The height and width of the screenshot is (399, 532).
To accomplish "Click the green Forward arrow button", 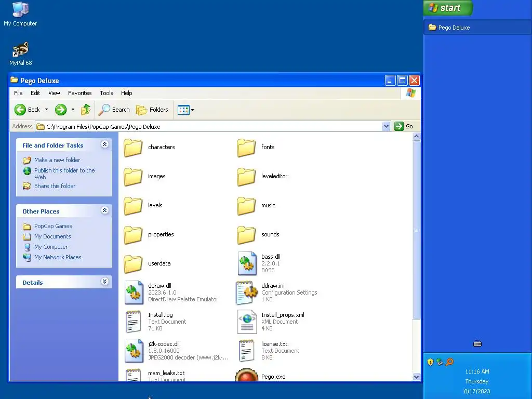I will click(61, 110).
